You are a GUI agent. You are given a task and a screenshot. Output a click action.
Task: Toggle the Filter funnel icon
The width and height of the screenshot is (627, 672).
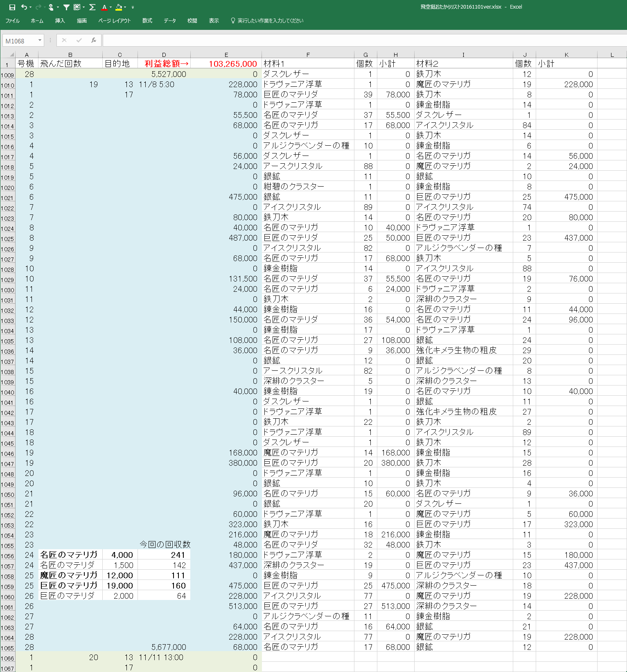[66, 7]
